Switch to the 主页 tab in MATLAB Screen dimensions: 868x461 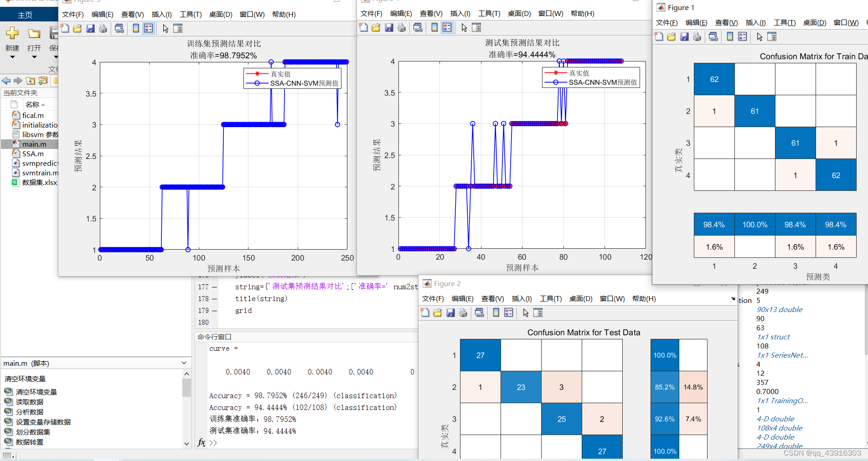point(25,15)
